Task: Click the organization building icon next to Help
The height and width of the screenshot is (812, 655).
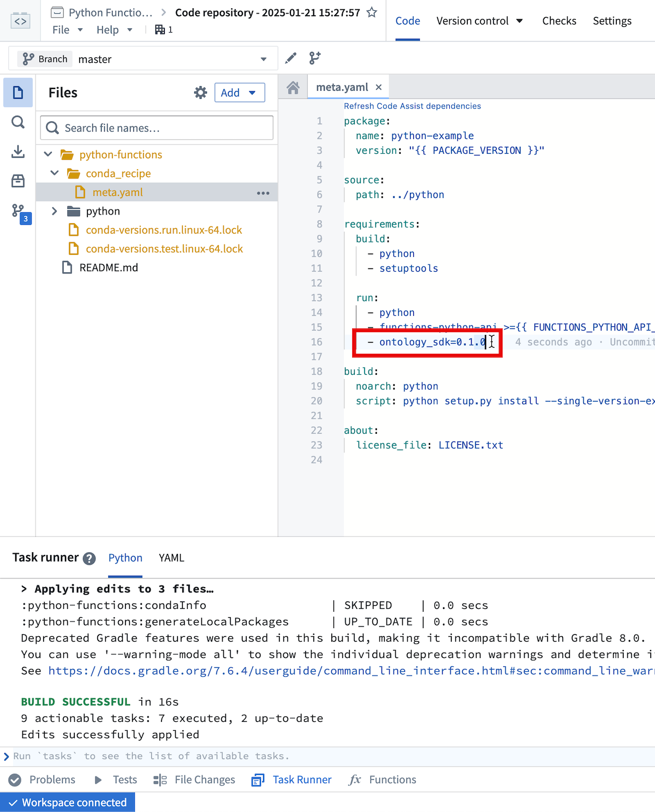Action: (160, 29)
